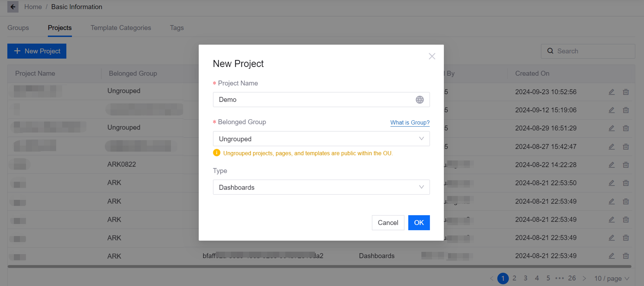Click delete icon for 2024-08-27 15:42:47 row
644x286 pixels.
(626, 146)
